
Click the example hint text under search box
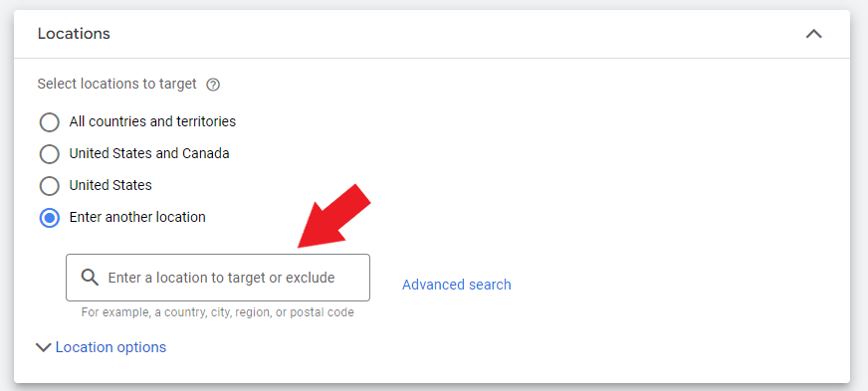218,312
